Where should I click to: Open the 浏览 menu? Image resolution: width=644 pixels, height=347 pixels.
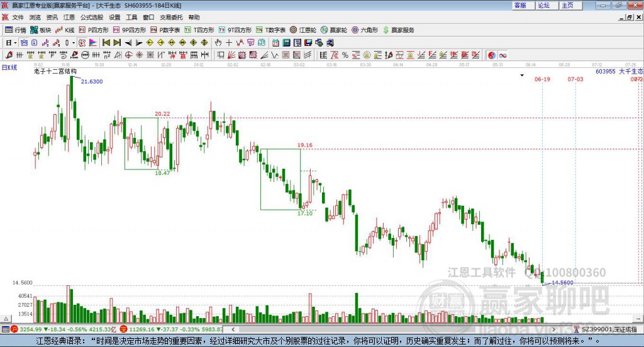click(35, 17)
